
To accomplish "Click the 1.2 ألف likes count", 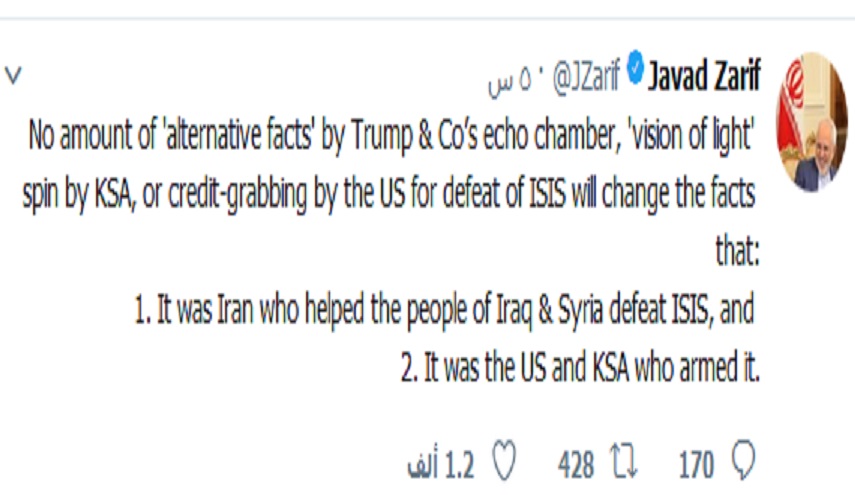I will (444, 464).
